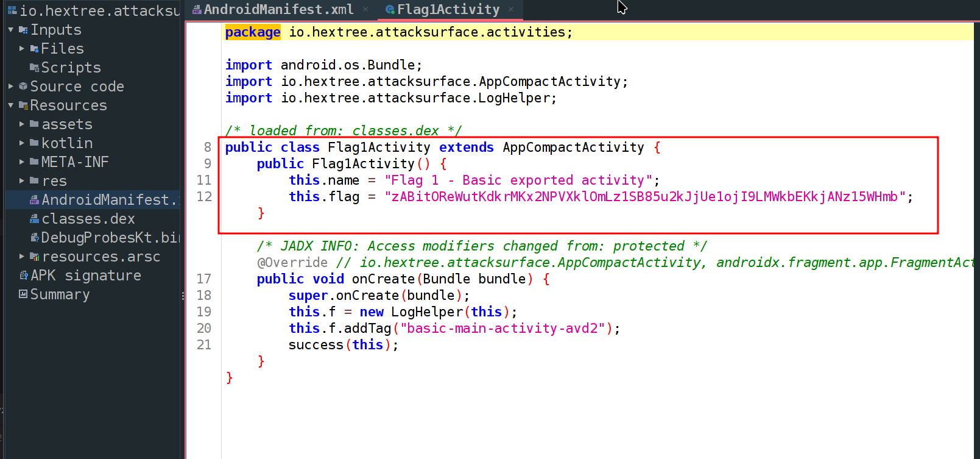This screenshot has width=980, height=459.
Task: Switch to the Flag1Activity tab
Action: tap(449, 10)
